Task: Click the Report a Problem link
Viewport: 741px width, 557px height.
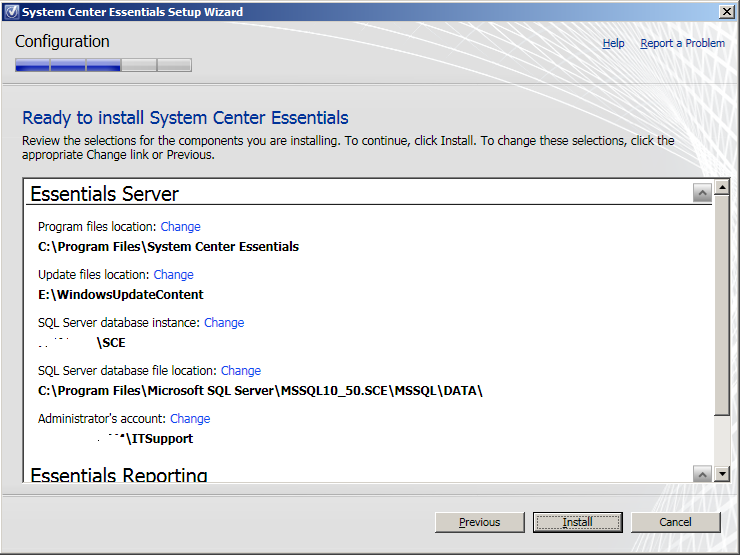Action: 682,43
